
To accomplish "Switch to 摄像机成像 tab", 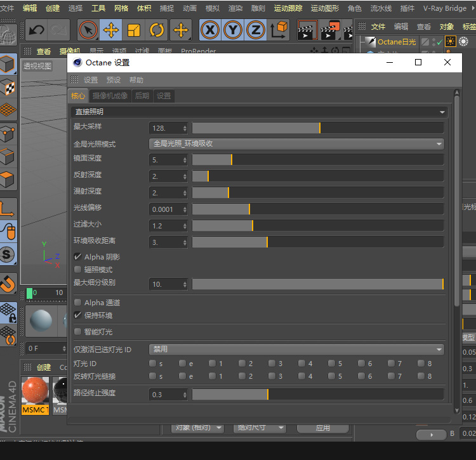I will pyautogui.click(x=110, y=96).
